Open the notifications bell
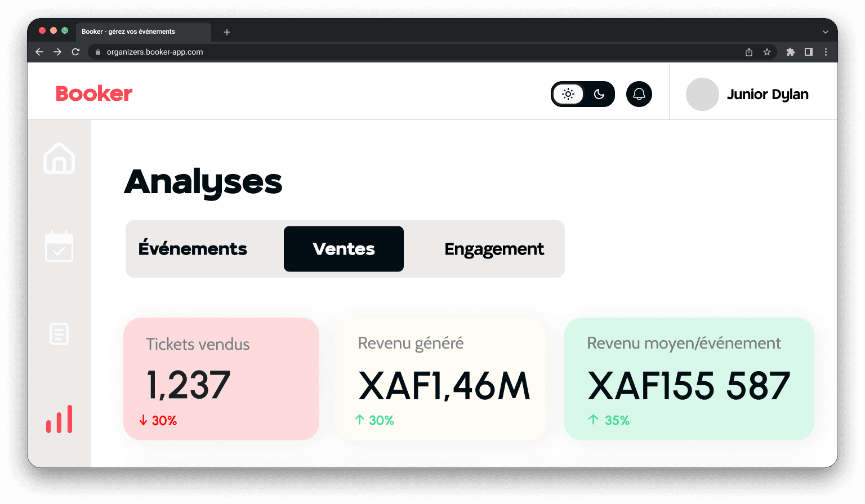Viewport: 865px width, 504px height. coord(639,94)
